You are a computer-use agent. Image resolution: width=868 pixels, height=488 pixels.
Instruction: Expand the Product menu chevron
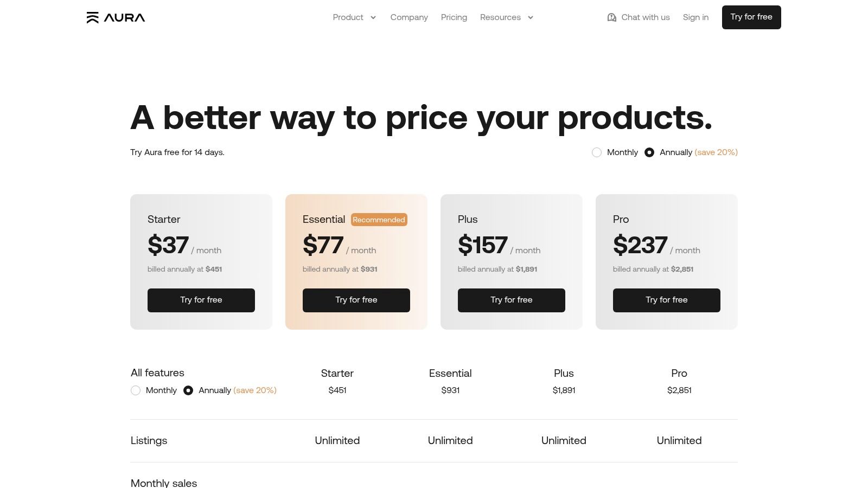pos(373,17)
